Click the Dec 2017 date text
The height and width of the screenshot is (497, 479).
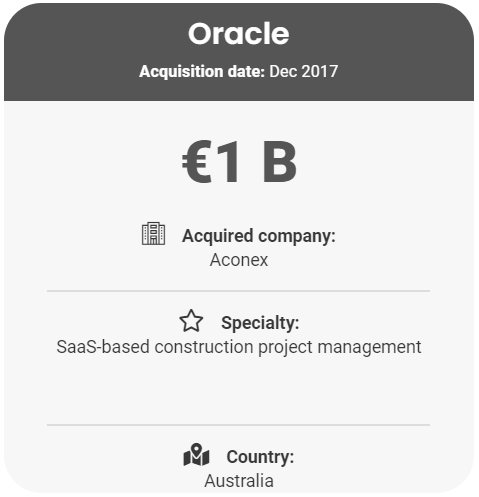(x=304, y=71)
